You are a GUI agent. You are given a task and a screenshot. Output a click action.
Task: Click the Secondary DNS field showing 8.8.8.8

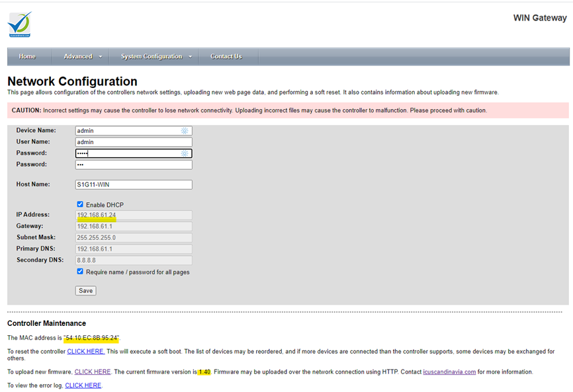click(134, 260)
